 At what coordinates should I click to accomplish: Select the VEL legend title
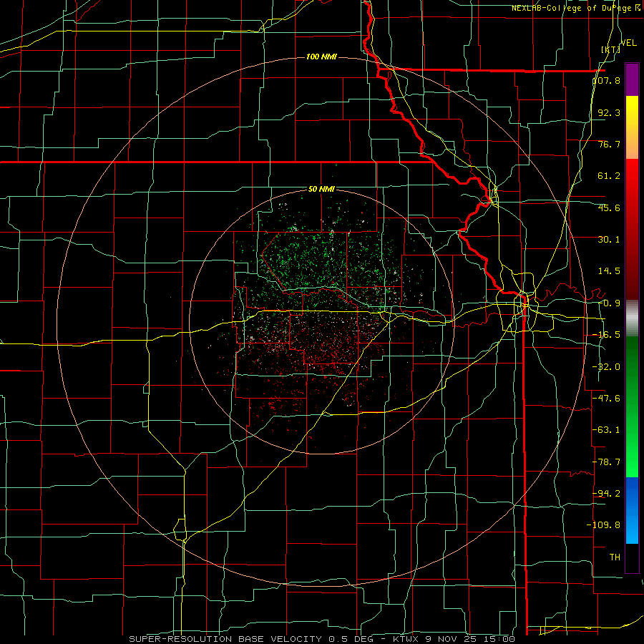pyautogui.click(x=628, y=43)
